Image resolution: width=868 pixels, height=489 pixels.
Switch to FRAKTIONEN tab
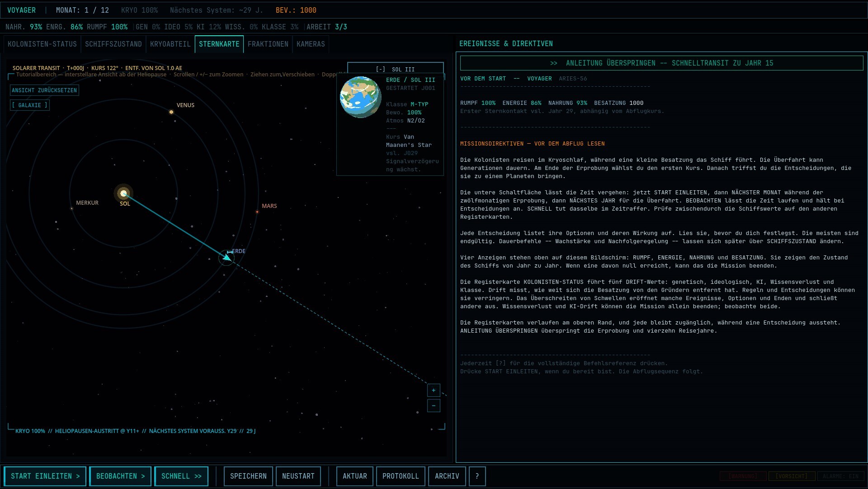tap(268, 44)
